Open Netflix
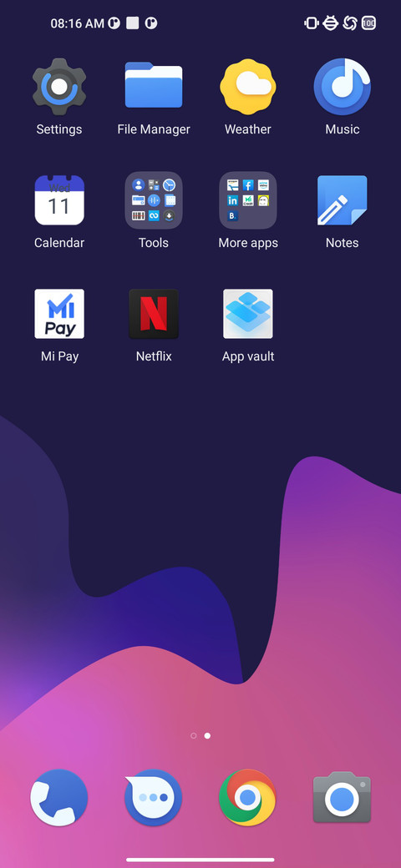 [x=154, y=314]
